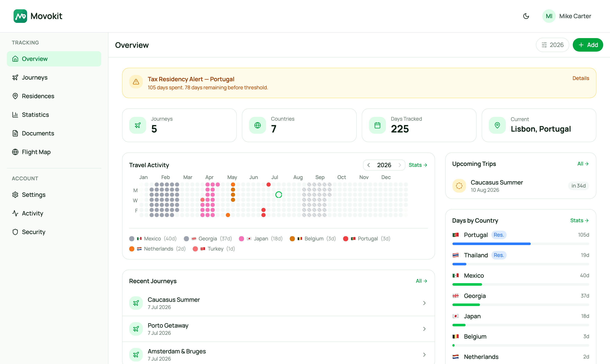Go to previous year in Travel Activity
The image size is (610, 364).
369,165
